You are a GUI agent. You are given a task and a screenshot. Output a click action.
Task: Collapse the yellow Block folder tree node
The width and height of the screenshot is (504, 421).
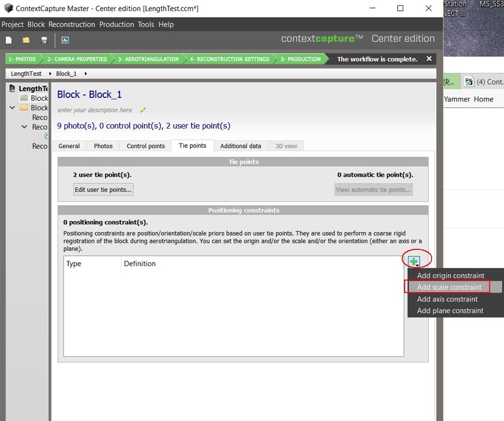[x=12, y=108]
